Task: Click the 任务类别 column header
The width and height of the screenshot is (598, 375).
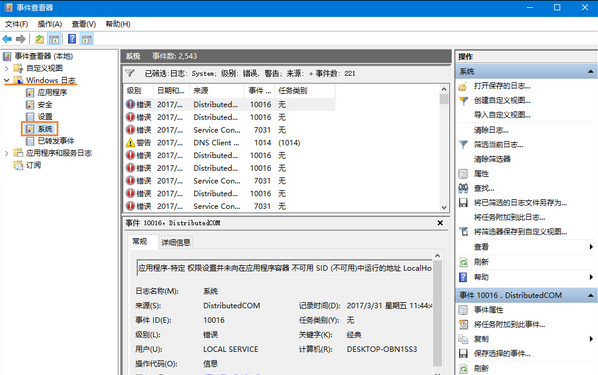Action: tap(305, 90)
